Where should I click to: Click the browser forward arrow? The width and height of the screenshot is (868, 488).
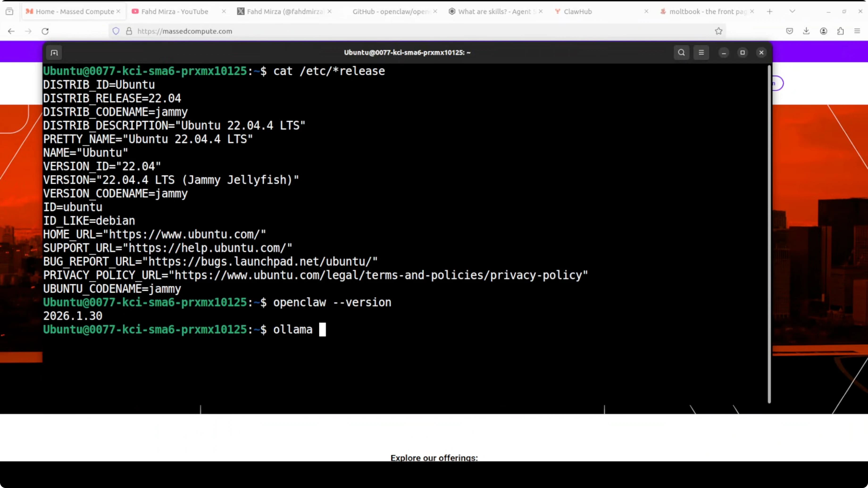tap(28, 31)
